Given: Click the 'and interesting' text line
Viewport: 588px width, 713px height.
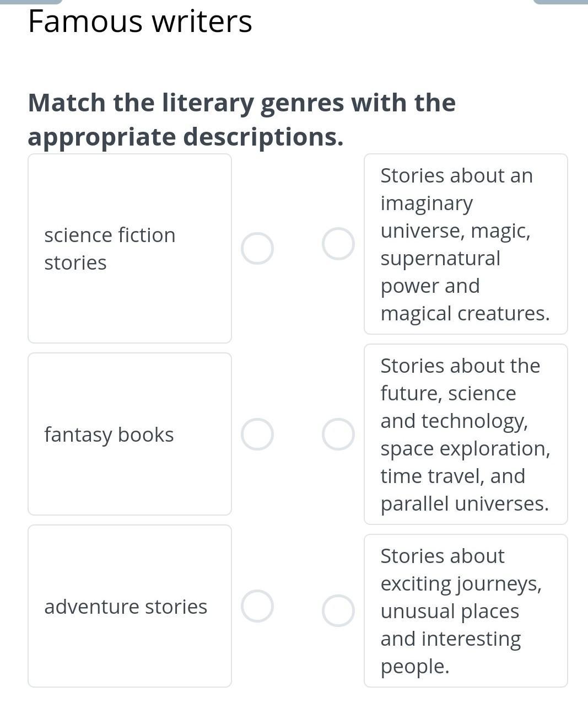Looking at the screenshot, I should tap(450, 639).
